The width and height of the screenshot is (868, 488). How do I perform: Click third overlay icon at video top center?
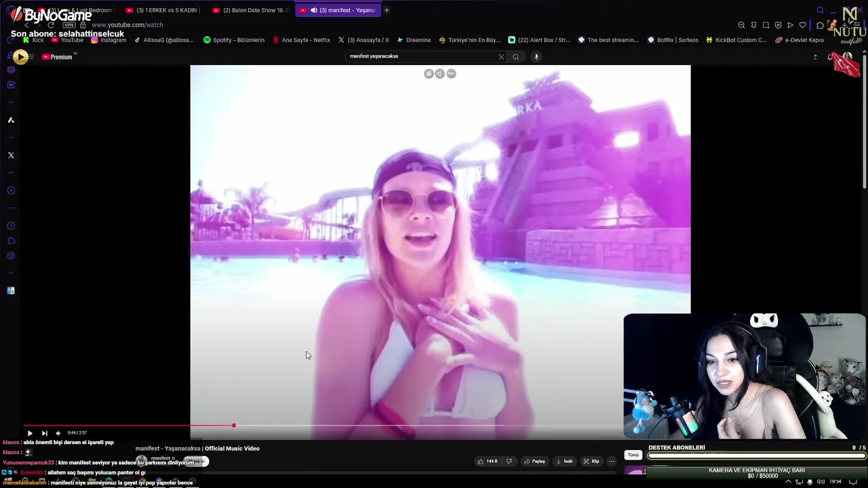(452, 74)
